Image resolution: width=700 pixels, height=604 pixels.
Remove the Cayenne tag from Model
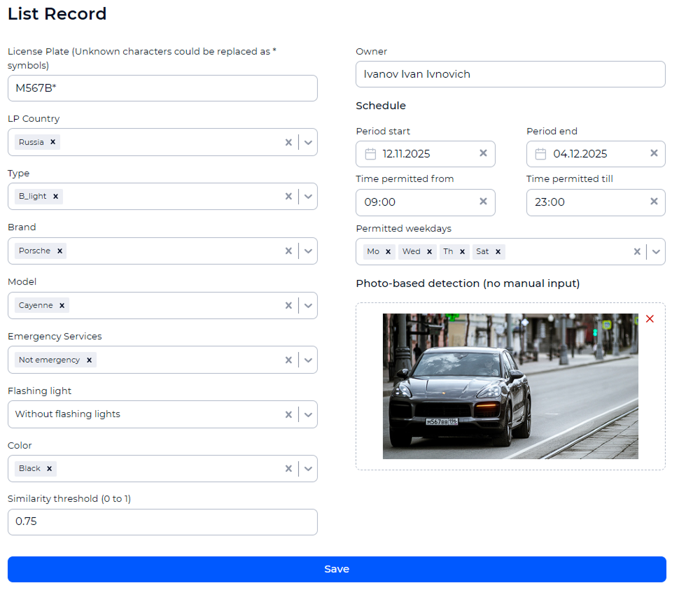[x=62, y=305]
